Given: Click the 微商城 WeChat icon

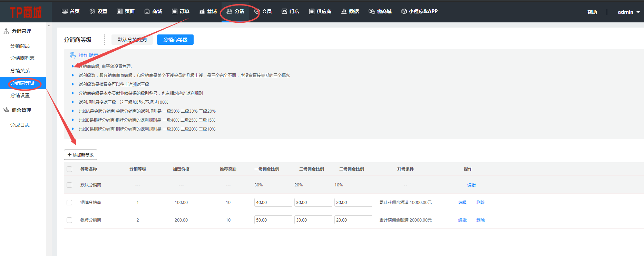Looking at the screenshot, I should tap(372, 11).
